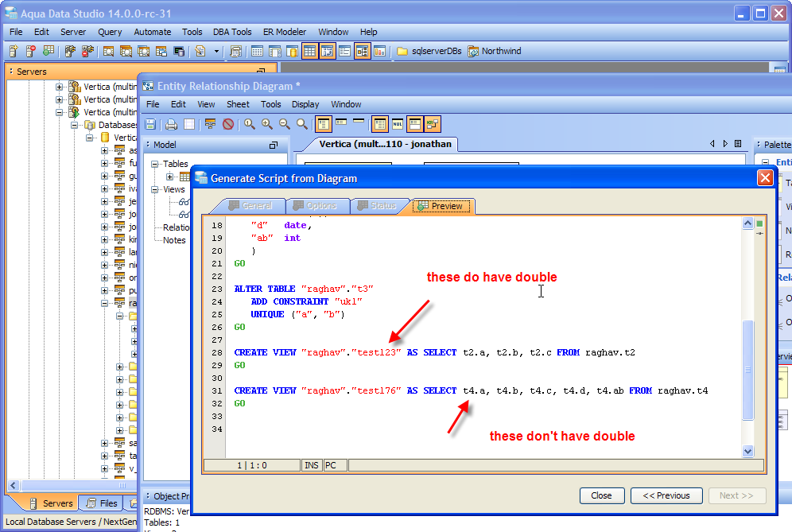Screen dimensions: 792x532
Task: Expand the second Vertica server node
Action: [59, 99]
